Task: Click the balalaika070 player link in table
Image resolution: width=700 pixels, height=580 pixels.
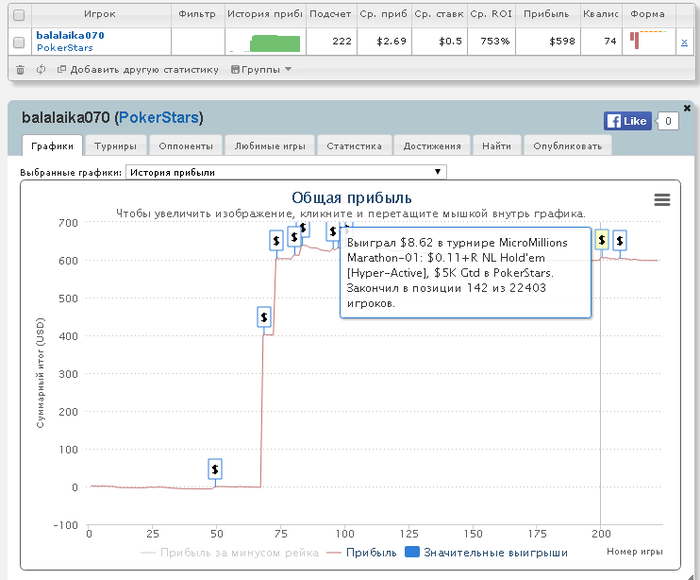Action: click(70, 35)
